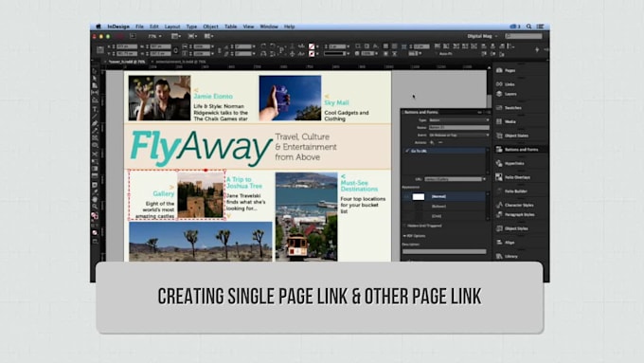The height and width of the screenshot is (363, 644).
Task: Open the Media panel
Action: [x=506, y=121]
